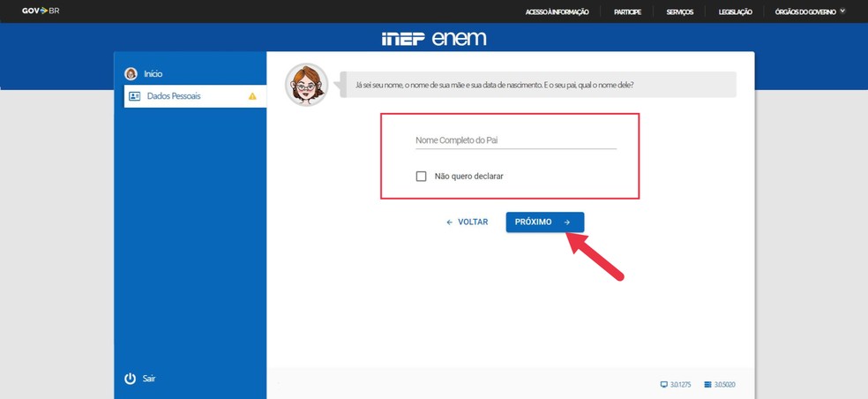
Task: Open Acesso à Informação menu item
Action: 557,11
